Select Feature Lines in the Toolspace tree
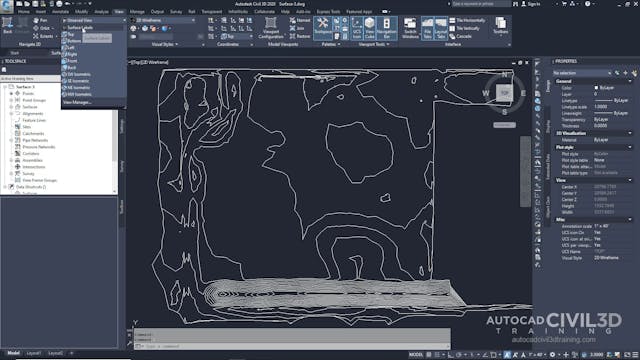 click(34, 120)
